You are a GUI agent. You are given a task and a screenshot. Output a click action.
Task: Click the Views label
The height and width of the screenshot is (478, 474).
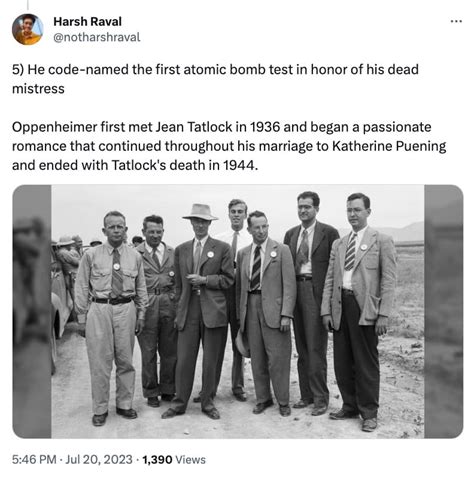tap(190, 460)
